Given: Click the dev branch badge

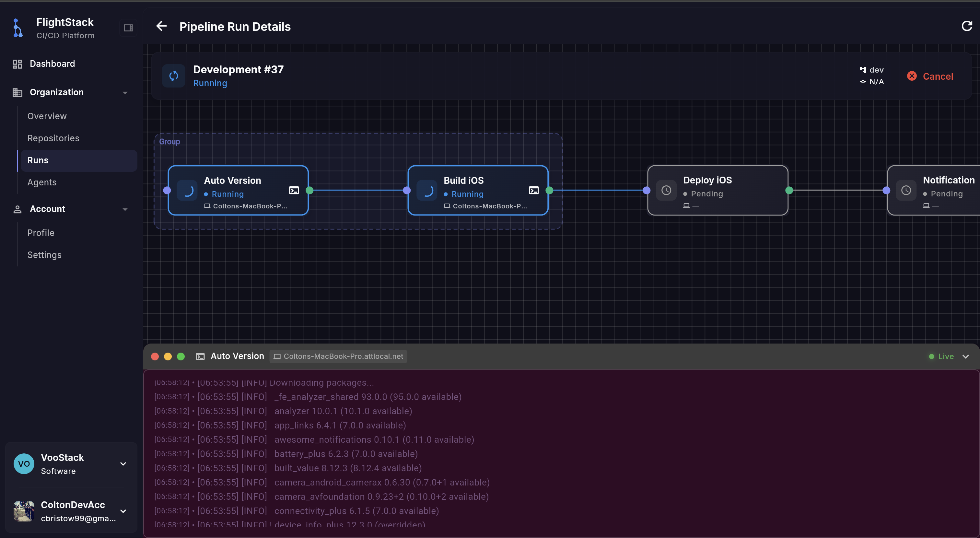Looking at the screenshot, I should tap(872, 70).
